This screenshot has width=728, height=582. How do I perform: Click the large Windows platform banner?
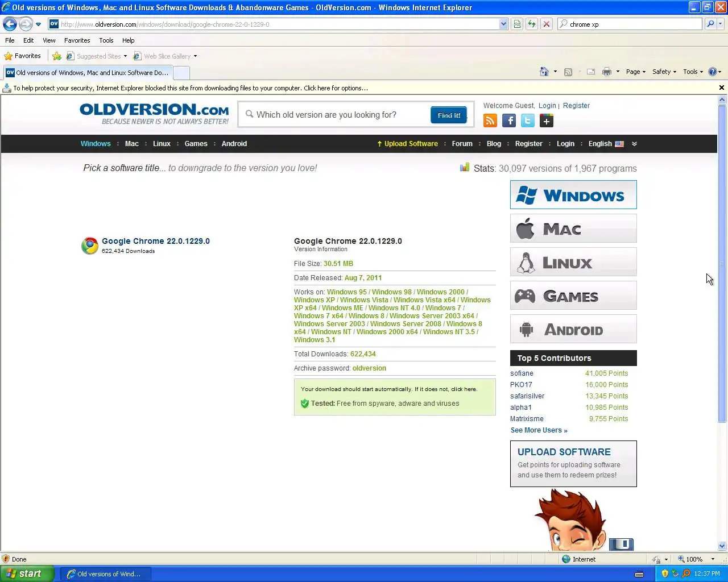tap(573, 195)
